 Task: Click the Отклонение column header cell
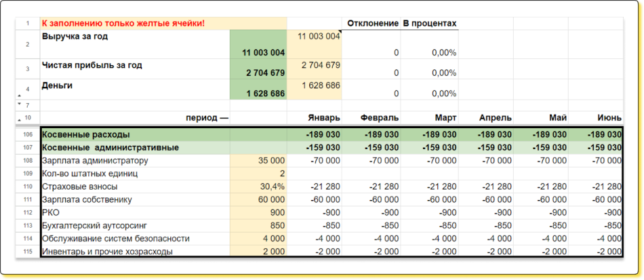point(372,24)
